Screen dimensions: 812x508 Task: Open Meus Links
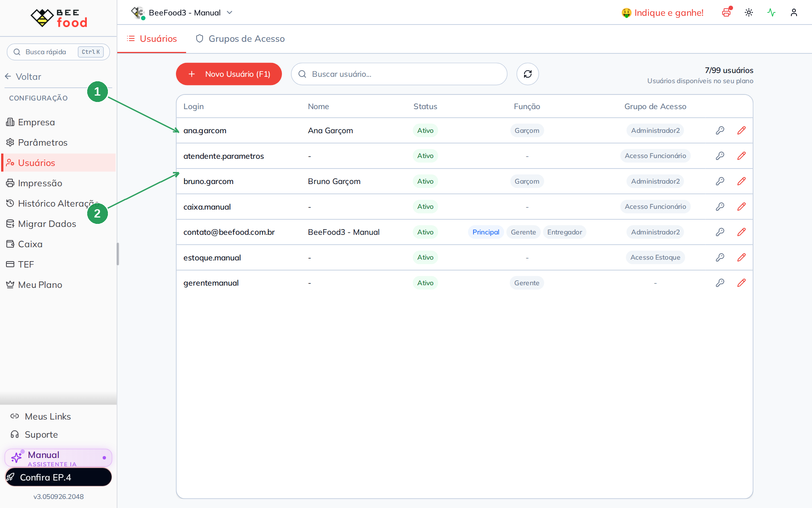[41, 417]
